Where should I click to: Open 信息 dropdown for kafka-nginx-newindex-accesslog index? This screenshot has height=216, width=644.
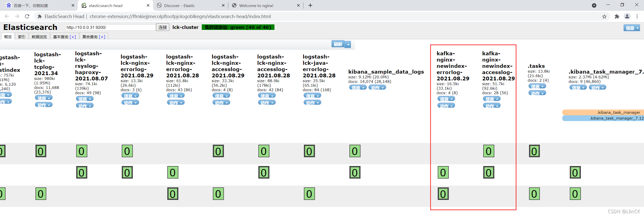tap(492, 99)
